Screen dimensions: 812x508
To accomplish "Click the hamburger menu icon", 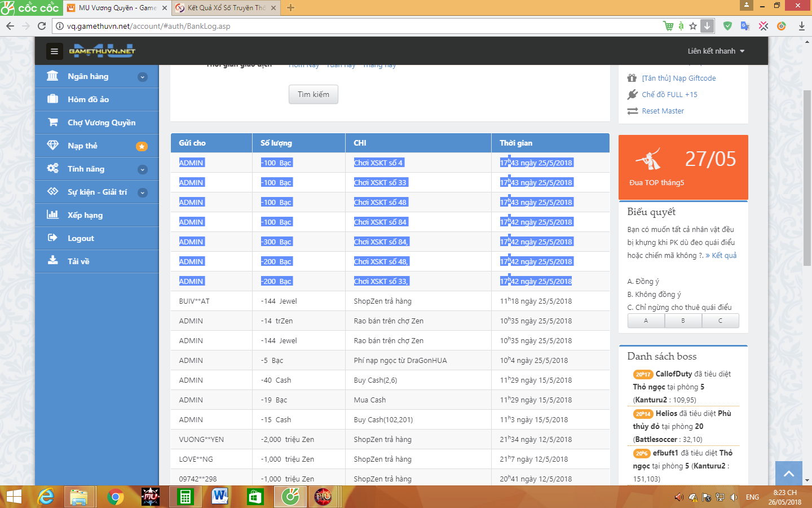I will (x=54, y=51).
